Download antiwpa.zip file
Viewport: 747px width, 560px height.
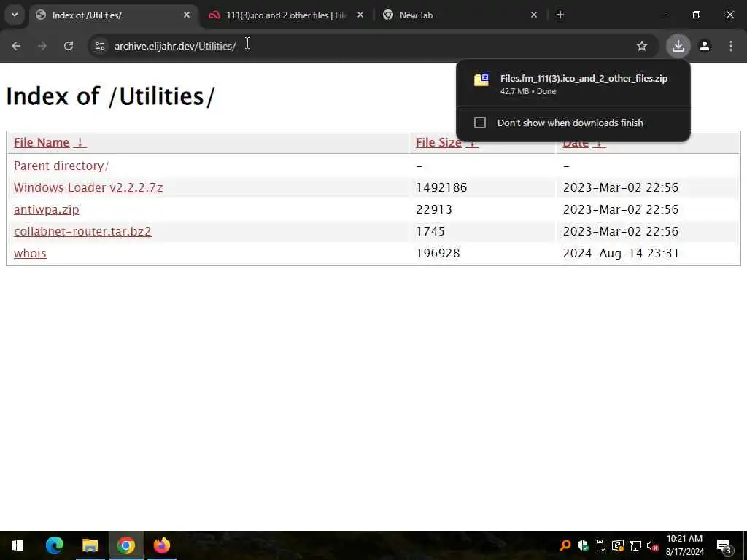coord(46,209)
